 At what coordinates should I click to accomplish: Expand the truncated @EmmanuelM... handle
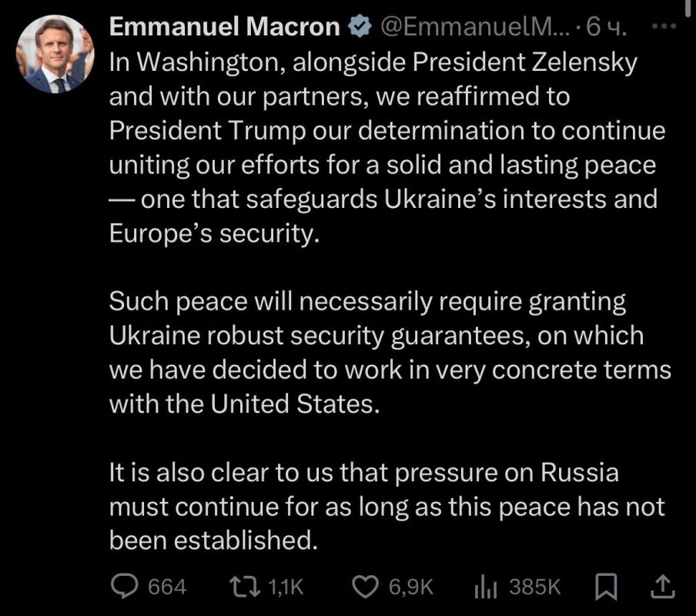pos(475,25)
